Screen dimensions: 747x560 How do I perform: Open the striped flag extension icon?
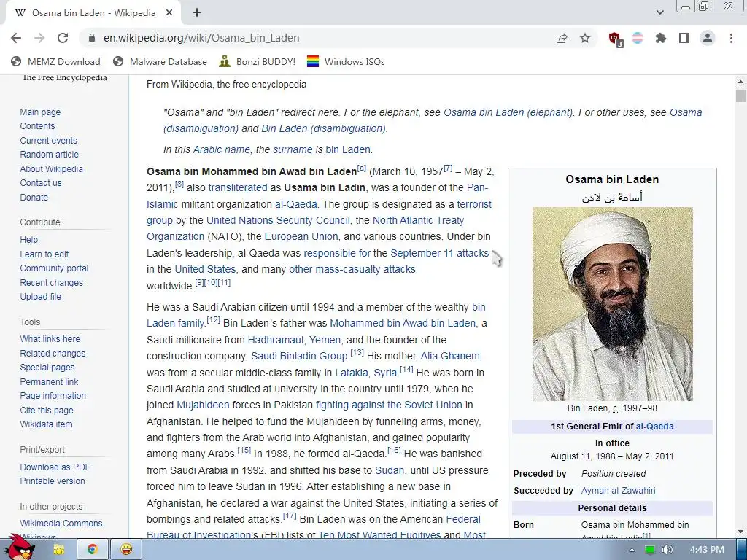coord(638,38)
